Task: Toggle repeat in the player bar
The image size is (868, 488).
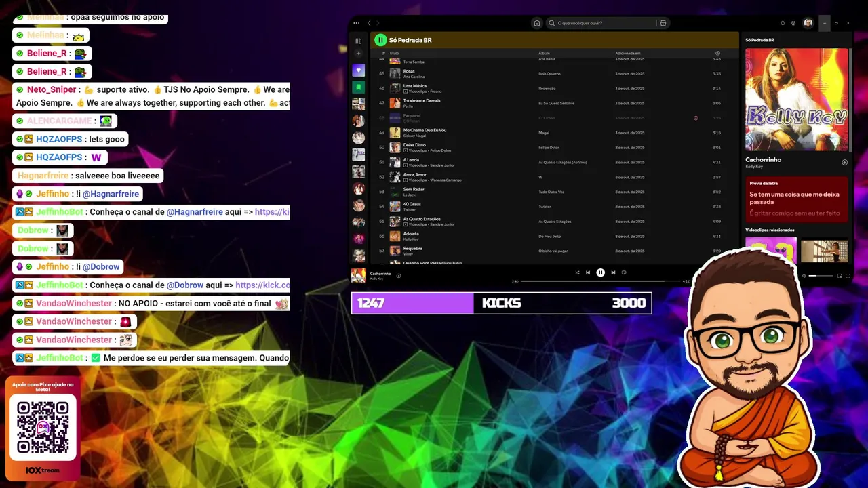Action: (x=624, y=272)
